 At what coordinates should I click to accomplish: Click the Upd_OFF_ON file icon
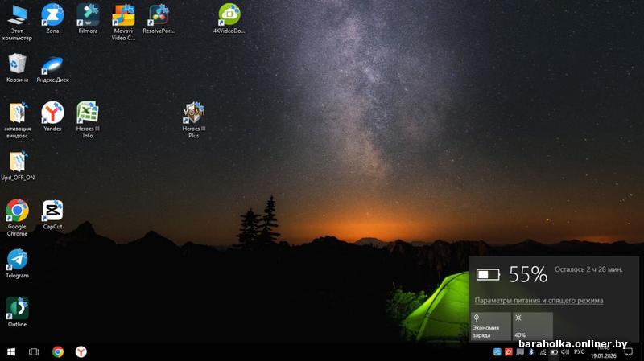[x=18, y=166]
